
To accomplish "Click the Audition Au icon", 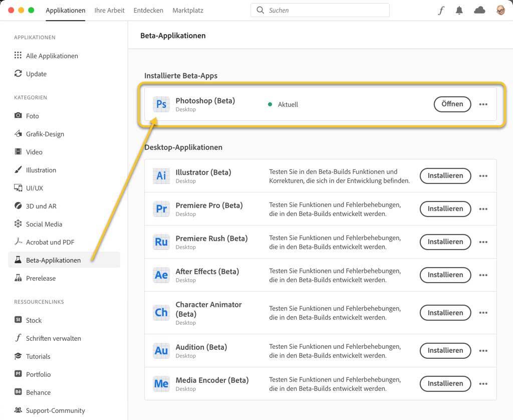I will (161, 351).
